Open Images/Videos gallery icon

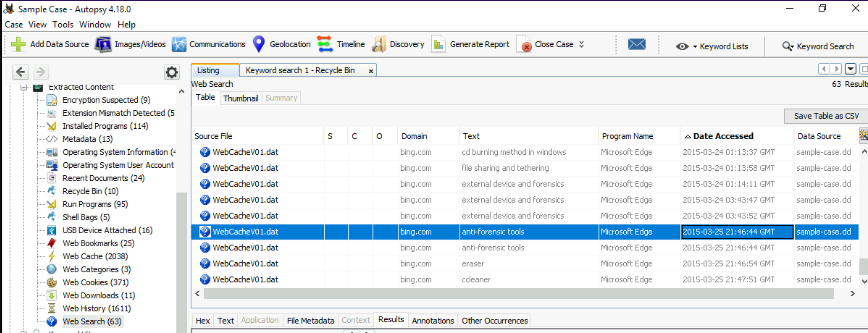[103, 44]
